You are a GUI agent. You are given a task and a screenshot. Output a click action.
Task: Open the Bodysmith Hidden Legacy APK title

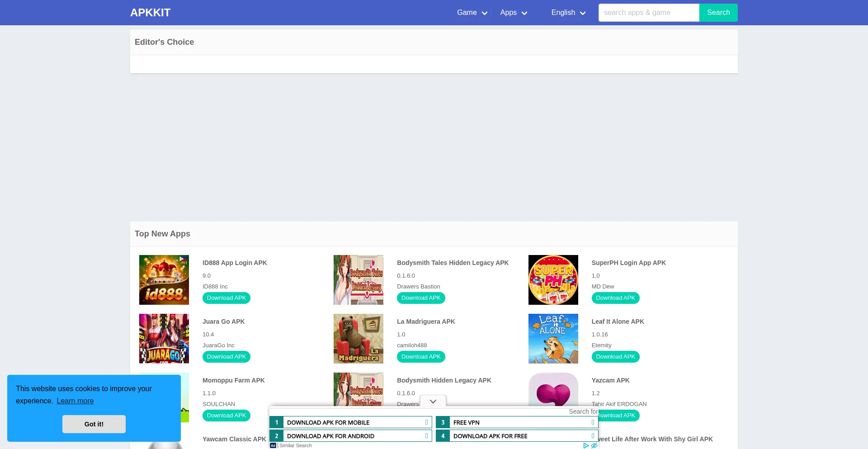[x=444, y=380]
